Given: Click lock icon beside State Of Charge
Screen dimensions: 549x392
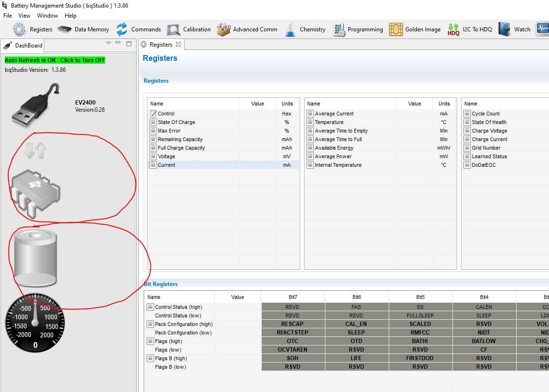Looking at the screenshot, I should [153, 122].
